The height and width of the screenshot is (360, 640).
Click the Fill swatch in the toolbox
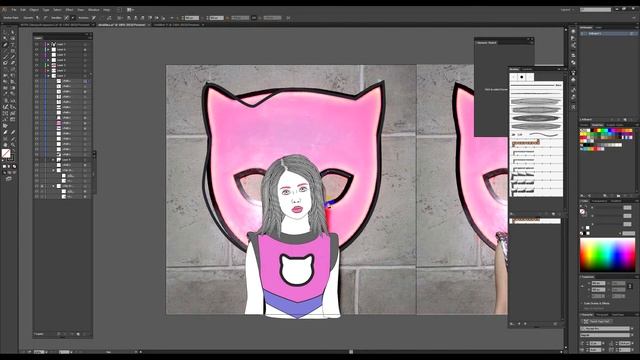[x=6, y=153]
